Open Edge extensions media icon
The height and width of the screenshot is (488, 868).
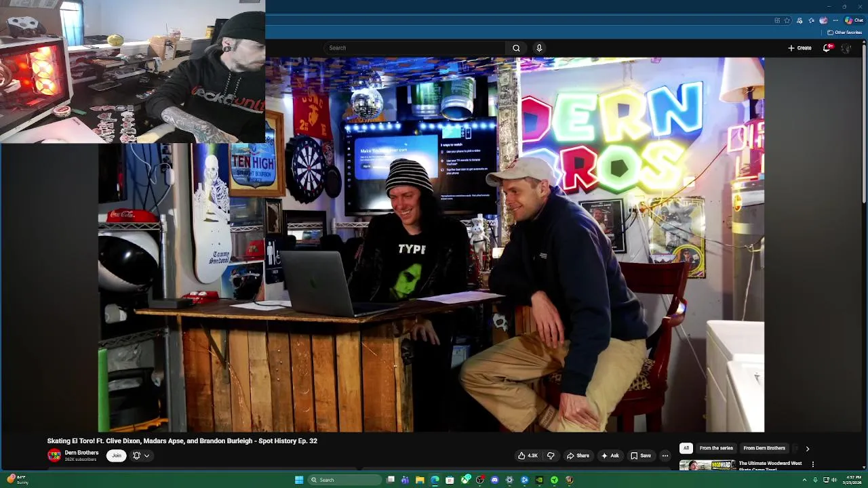(x=800, y=20)
